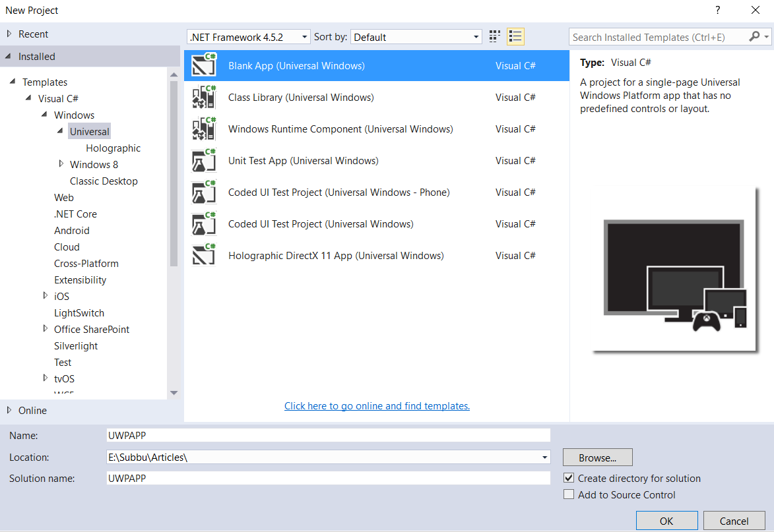Screen dimensions: 774x532
Task: Expand the iOS tree node
Action: click(45, 295)
